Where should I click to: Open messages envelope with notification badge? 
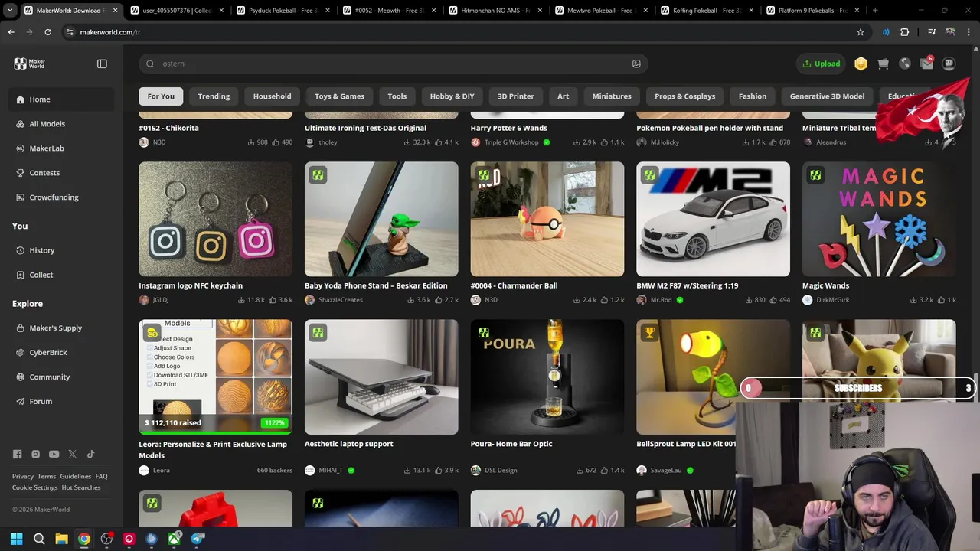pos(926,64)
